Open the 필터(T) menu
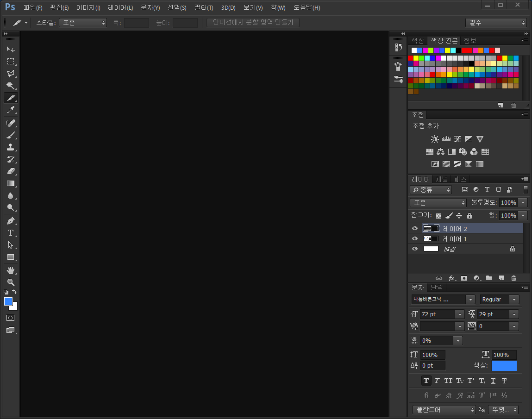Screen dimensions: 532x419 204,8
